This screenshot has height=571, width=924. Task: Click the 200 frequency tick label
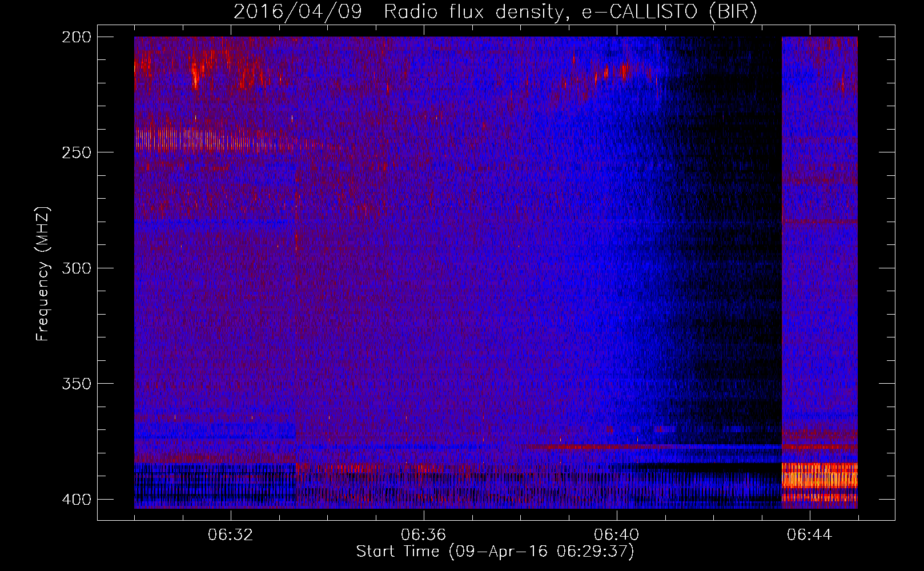[77, 37]
